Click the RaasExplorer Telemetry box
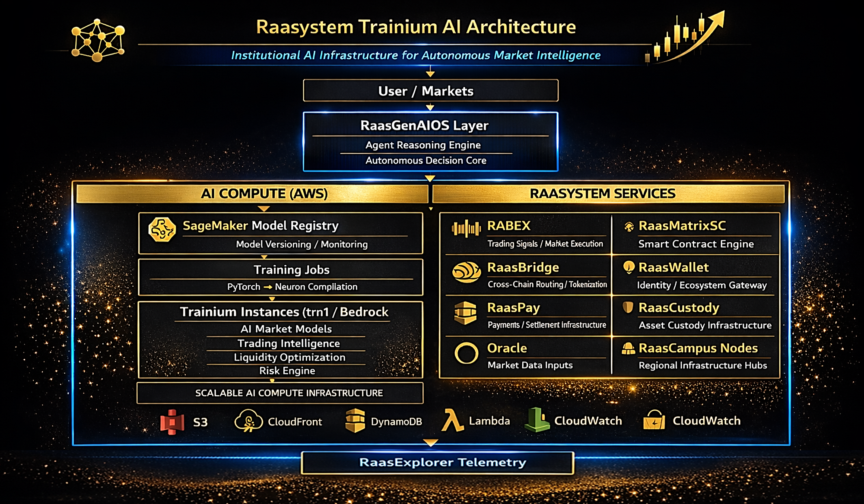Screen dimensions: 864x504 pos(437,463)
